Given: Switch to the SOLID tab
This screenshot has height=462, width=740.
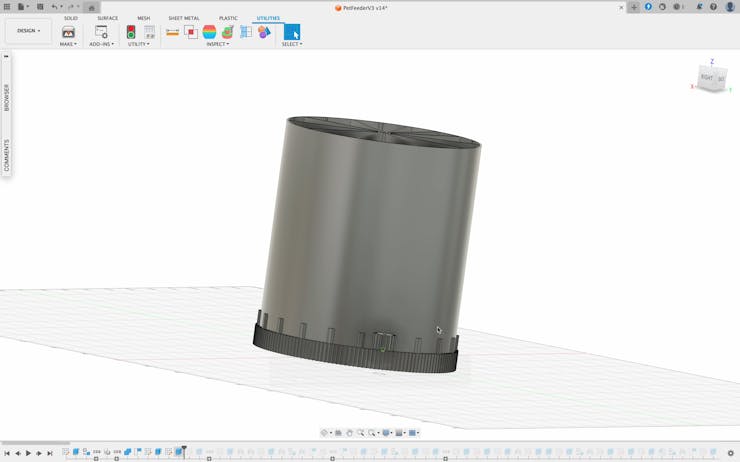Looking at the screenshot, I should pyautogui.click(x=71, y=18).
